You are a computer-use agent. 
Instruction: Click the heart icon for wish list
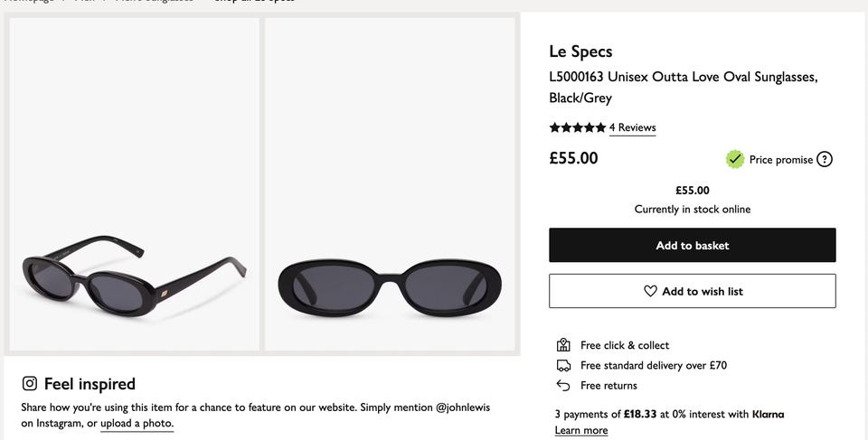tap(650, 291)
